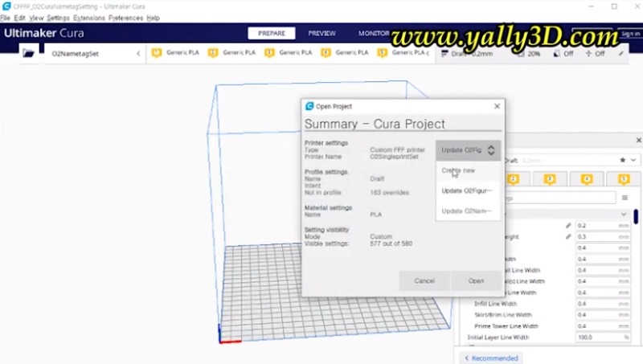643x364 pixels.
Task: Open the Help menu
Action: coord(153,18)
